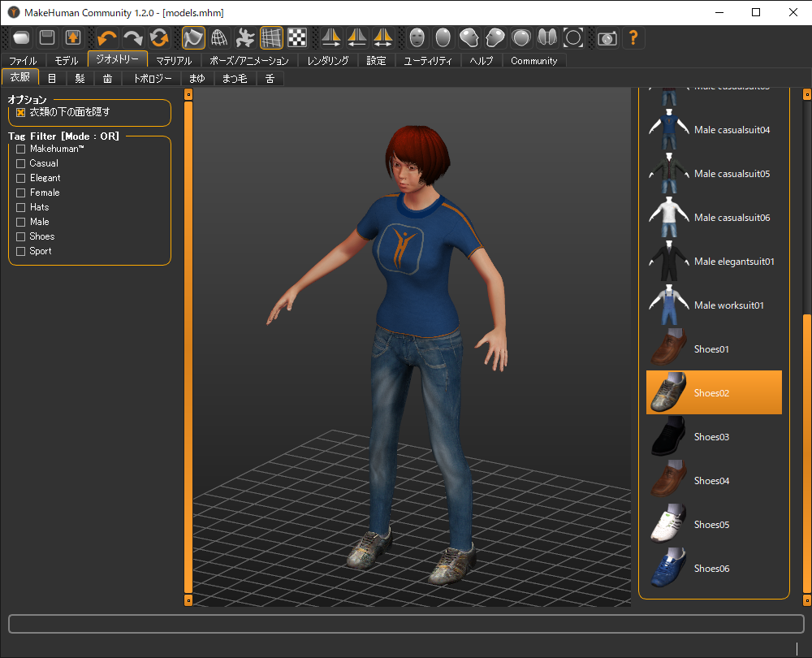Open the マテリアル tab
Screen dimensions: 812x658
[174, 61]
